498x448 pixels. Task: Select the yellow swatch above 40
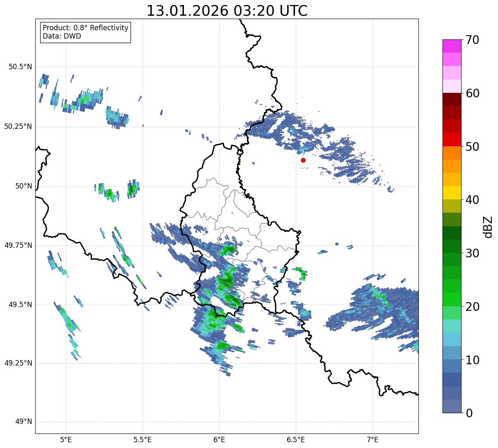(452, 193)
